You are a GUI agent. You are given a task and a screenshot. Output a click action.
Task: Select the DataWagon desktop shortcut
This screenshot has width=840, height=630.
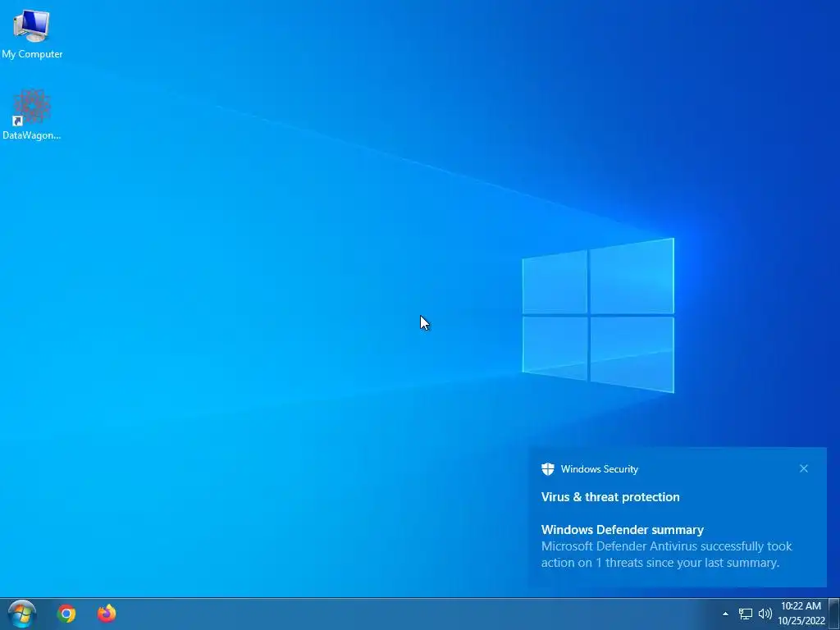pos(32,115)
